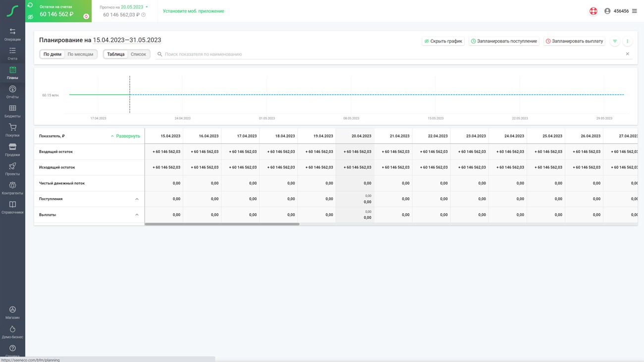Collapse the Поступления row chevron
The image size is (644, 362).
click(137, 199)
